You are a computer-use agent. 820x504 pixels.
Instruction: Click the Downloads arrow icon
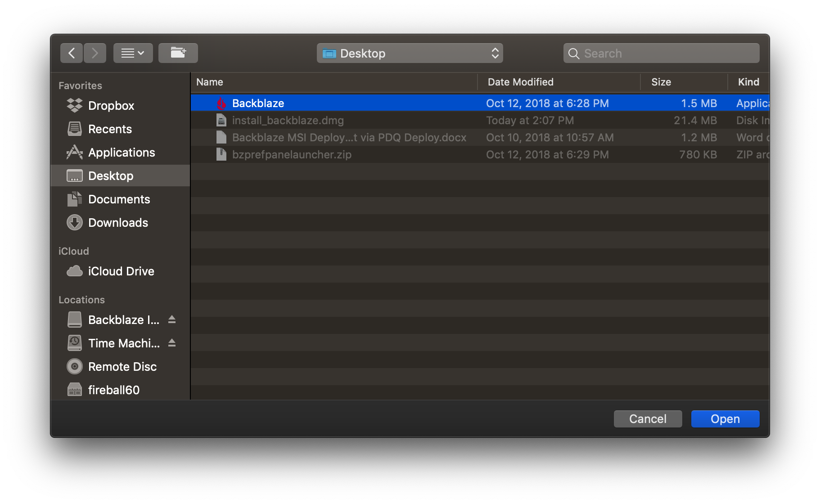tap(74, 222)
